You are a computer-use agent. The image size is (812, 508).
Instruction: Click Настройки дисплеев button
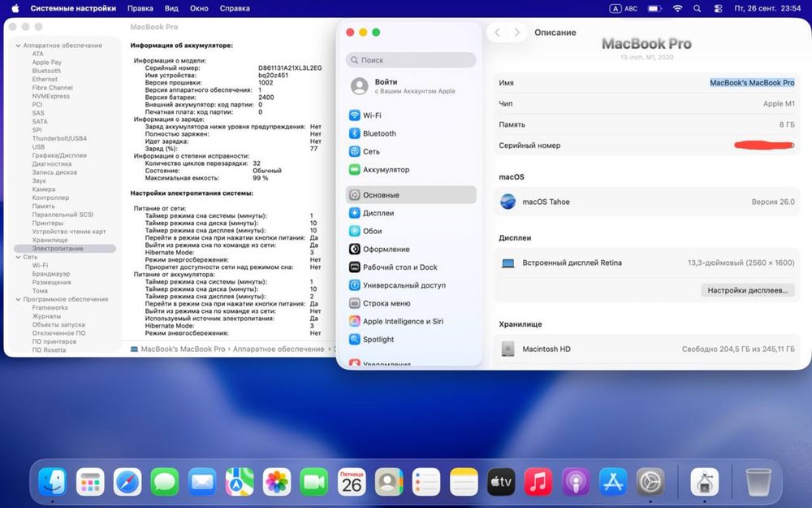coord(747,290)
